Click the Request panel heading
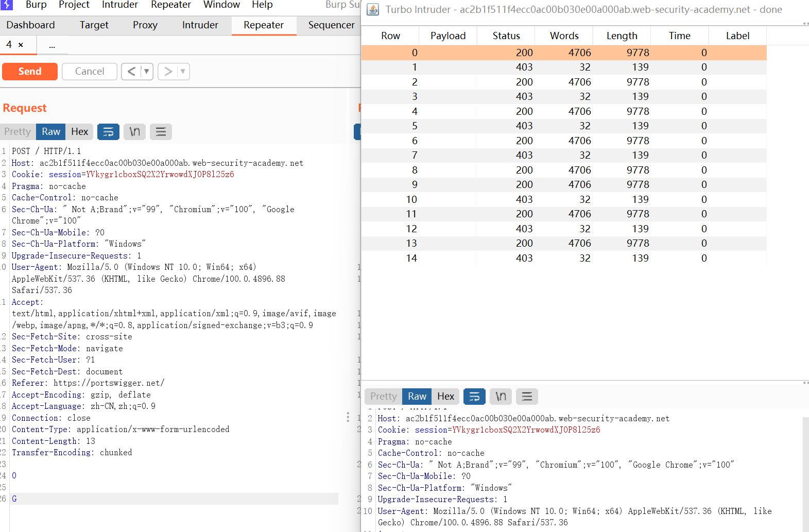This screenshot has width=809, height=532. coord(25,108)
